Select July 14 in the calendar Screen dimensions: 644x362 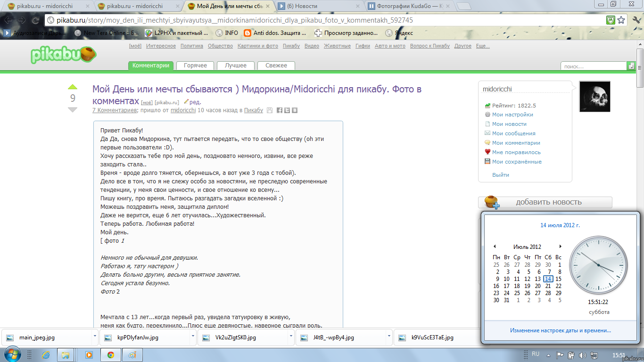(548, 279)
